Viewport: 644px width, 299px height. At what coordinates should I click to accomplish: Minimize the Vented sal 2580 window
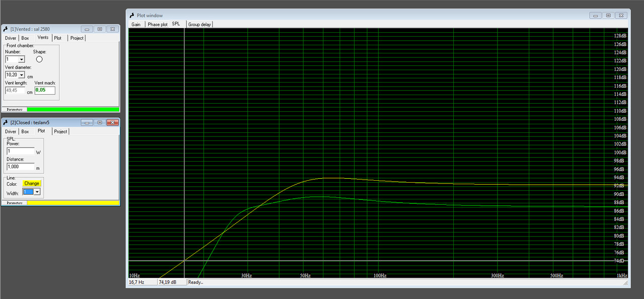(87, 29)
